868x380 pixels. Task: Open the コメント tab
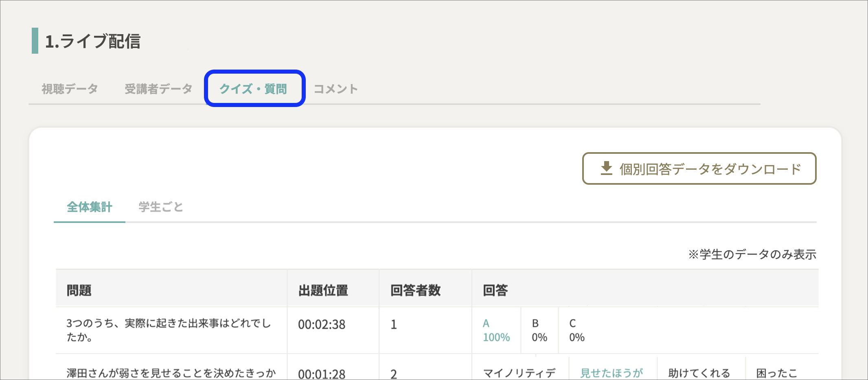tap(336, 89)
